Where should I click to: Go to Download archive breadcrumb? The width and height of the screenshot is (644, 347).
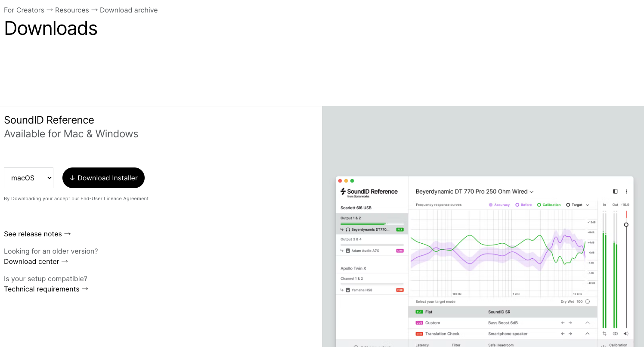pyautogui.click(x=129, y=10)
